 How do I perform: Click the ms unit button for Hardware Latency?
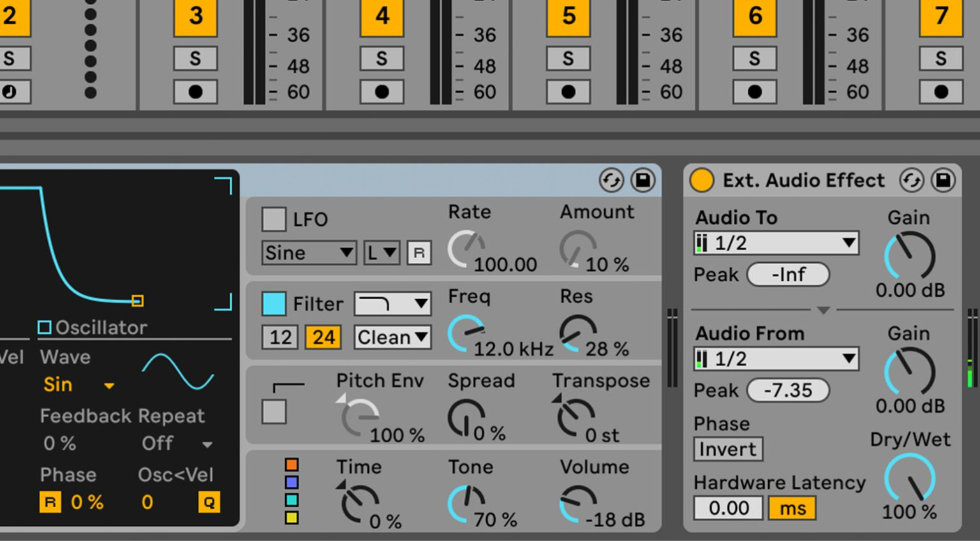(792, 508)
